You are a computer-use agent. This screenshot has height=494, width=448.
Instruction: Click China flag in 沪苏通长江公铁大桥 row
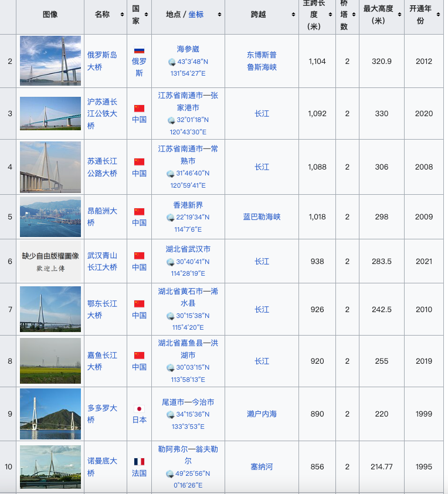point(139,109)
